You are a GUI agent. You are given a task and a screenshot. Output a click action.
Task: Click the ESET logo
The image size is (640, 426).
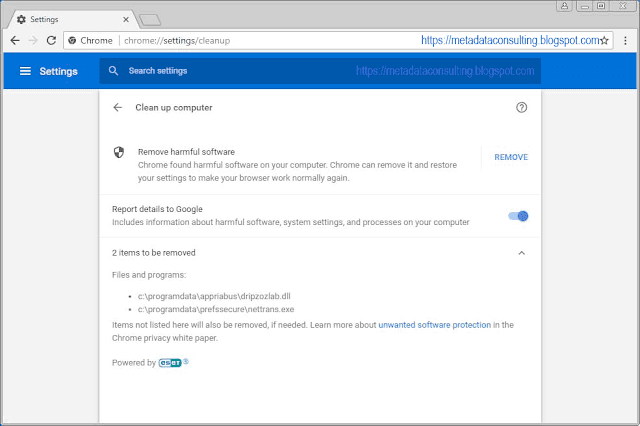click(x=171, y=363)
